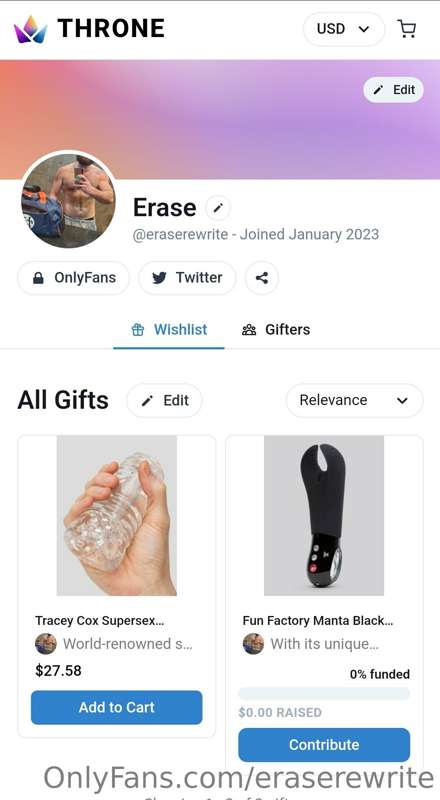Open the Fun Factory Manta product image

pos(324,515)
